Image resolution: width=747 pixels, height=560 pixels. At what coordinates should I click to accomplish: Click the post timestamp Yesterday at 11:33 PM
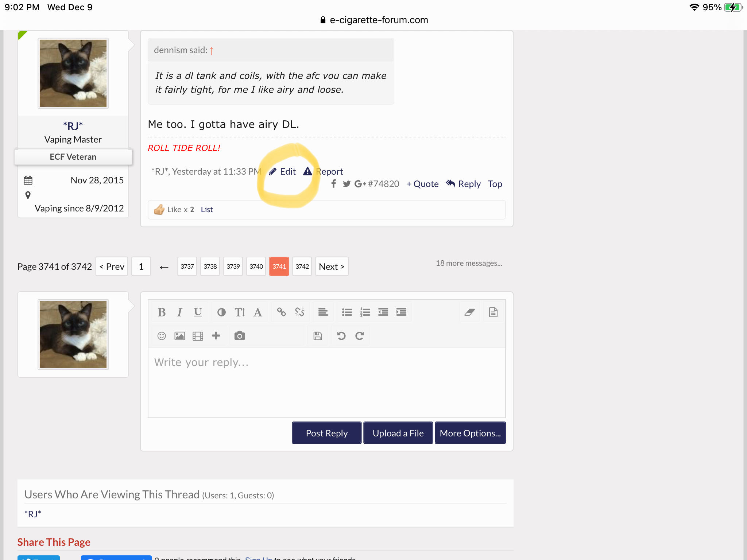[x=217, y=171]
